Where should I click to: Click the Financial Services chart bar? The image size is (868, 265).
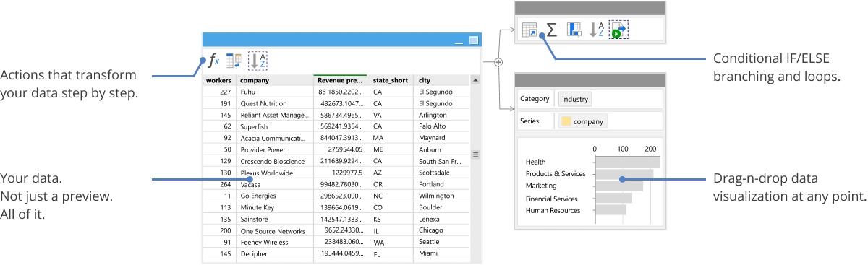coord(613,198)
